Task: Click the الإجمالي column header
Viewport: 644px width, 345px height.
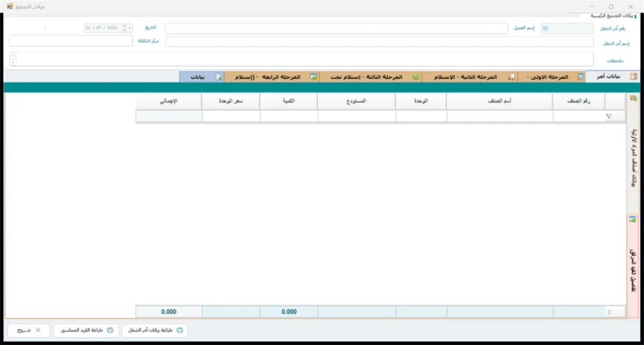Action: [169, 101]
